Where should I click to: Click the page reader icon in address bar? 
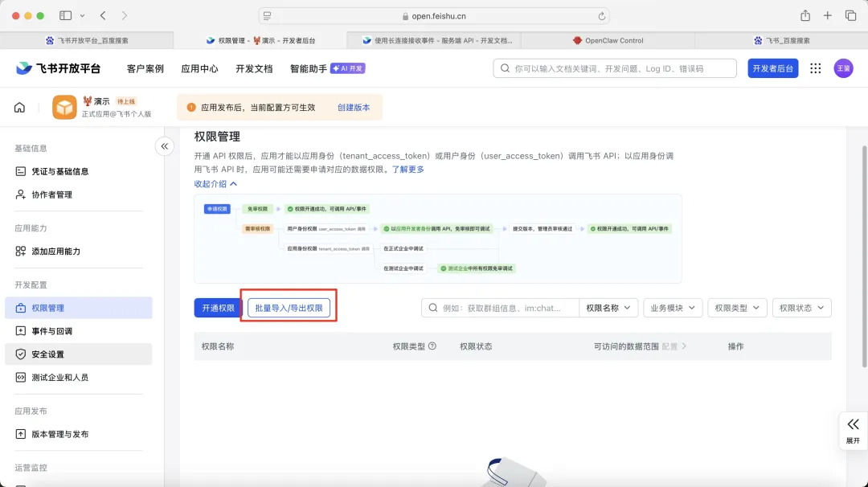[267, 16]
